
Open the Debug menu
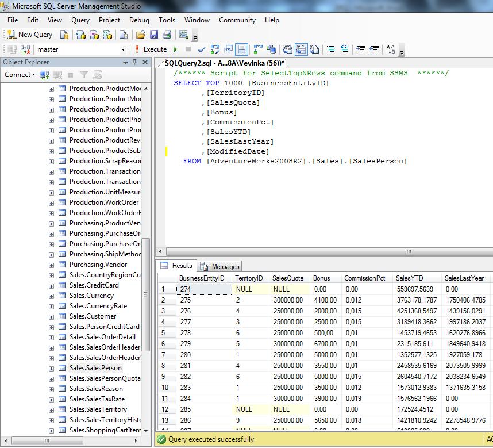click(x=139, y=20)
